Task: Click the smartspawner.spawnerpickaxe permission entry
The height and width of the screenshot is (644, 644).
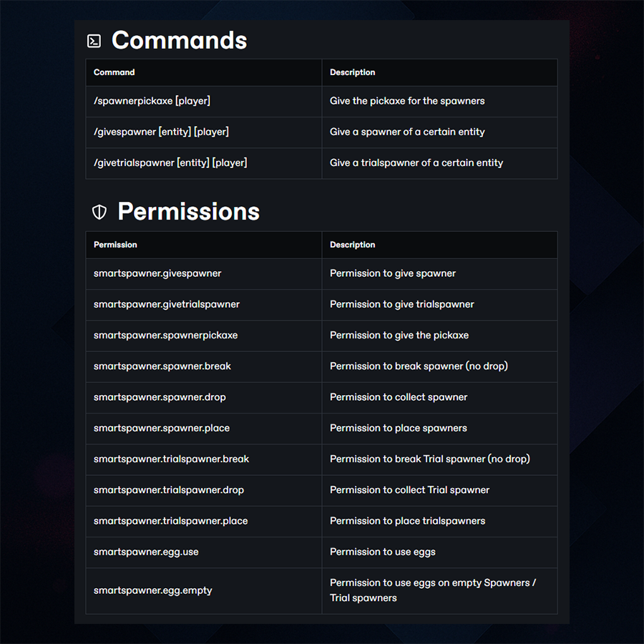Action: [x=165, y=335]
